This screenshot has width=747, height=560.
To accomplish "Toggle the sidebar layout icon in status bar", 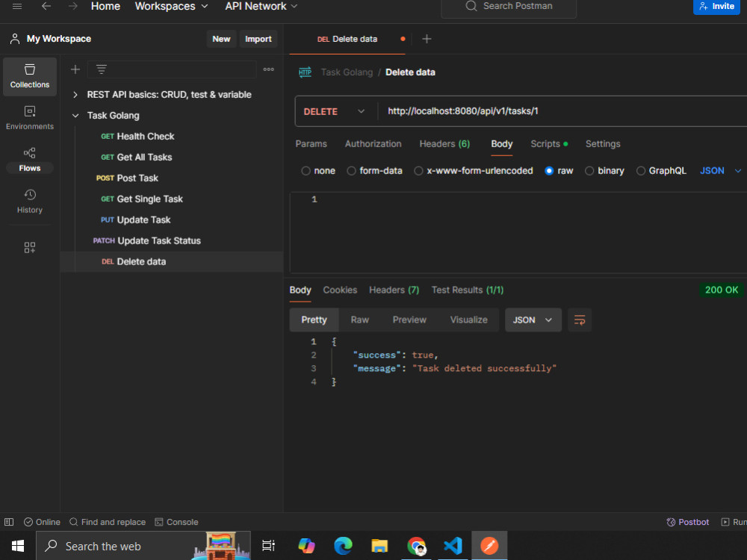I will (x=9, y=523).
